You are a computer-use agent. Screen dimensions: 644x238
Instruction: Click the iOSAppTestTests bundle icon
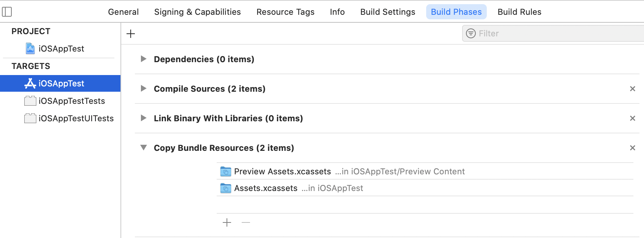[30, 101]
